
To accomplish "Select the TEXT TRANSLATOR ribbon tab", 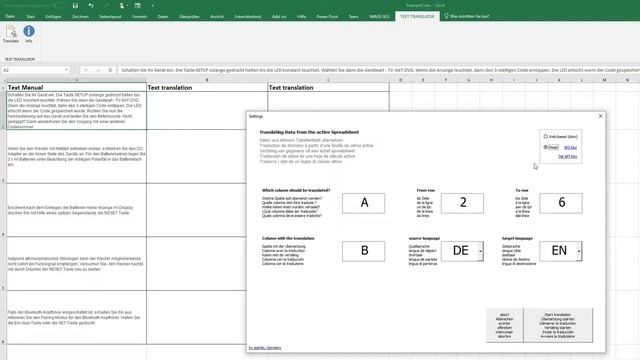I will pyautogui.click(x=417, y=16).
